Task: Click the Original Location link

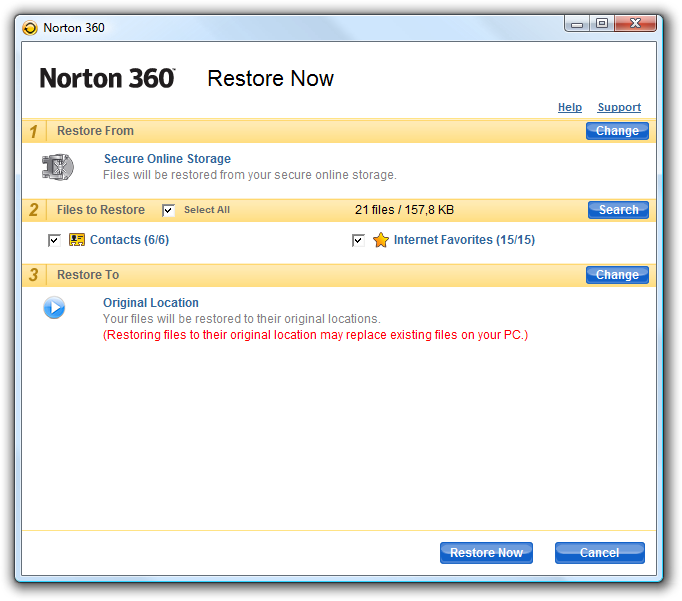Action: point(150,303)
